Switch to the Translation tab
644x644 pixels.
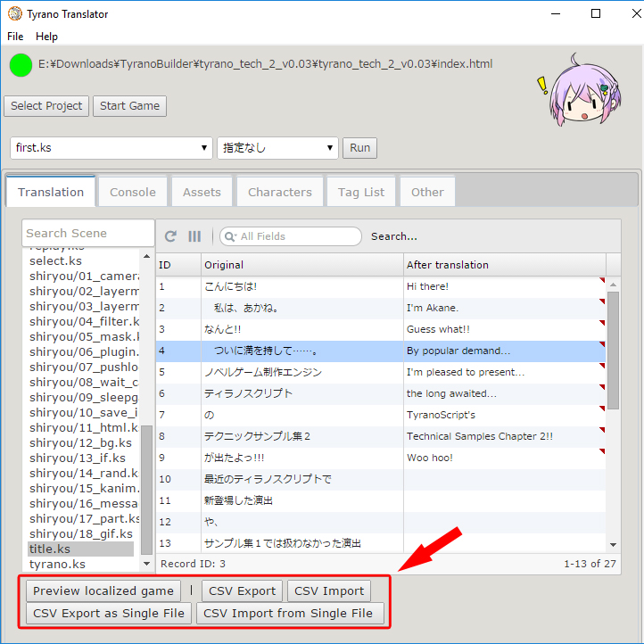click(x=51, y=192)
